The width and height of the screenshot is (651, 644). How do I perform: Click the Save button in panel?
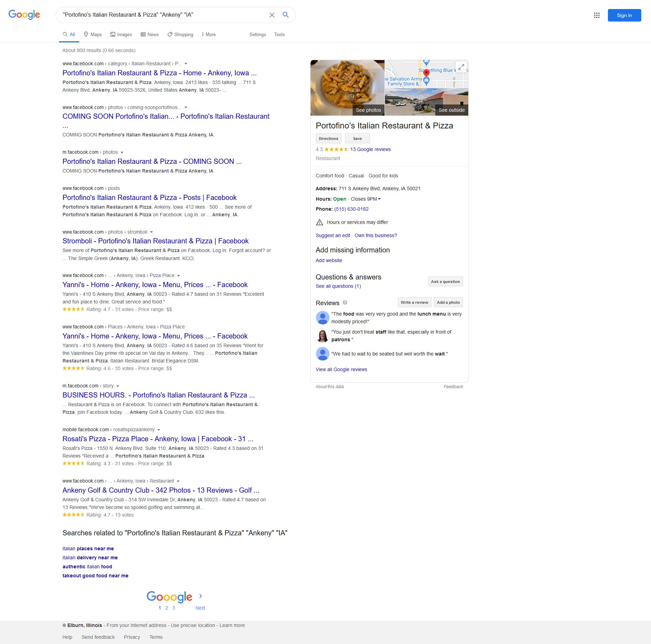click(357, 139)
